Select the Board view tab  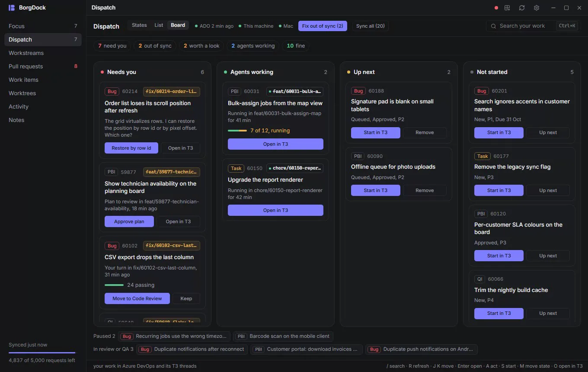tap(178, 26)
